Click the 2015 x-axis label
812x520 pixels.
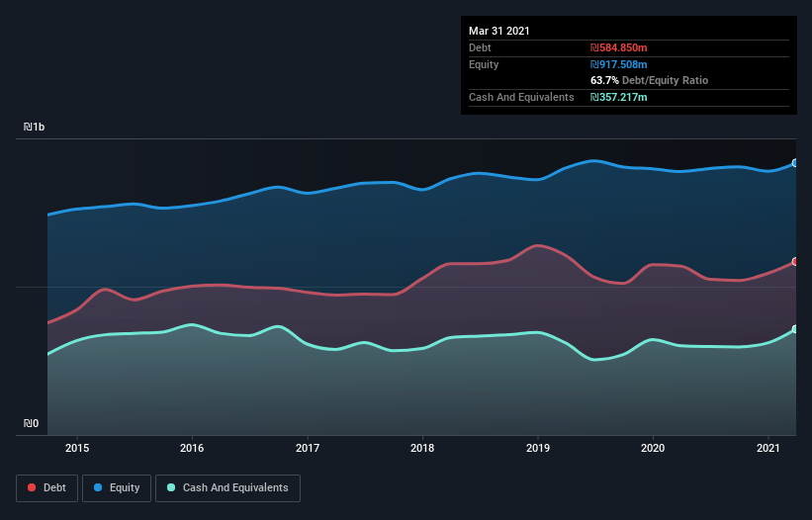point(77,448)
